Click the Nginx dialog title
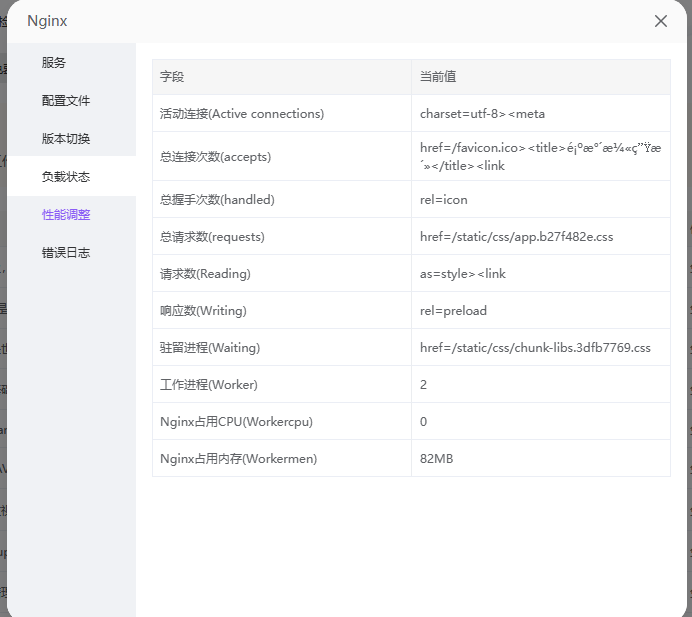Image resolution: width=692 pixels, height=617 pixels. pyautogui.click(x=47, y=21)
